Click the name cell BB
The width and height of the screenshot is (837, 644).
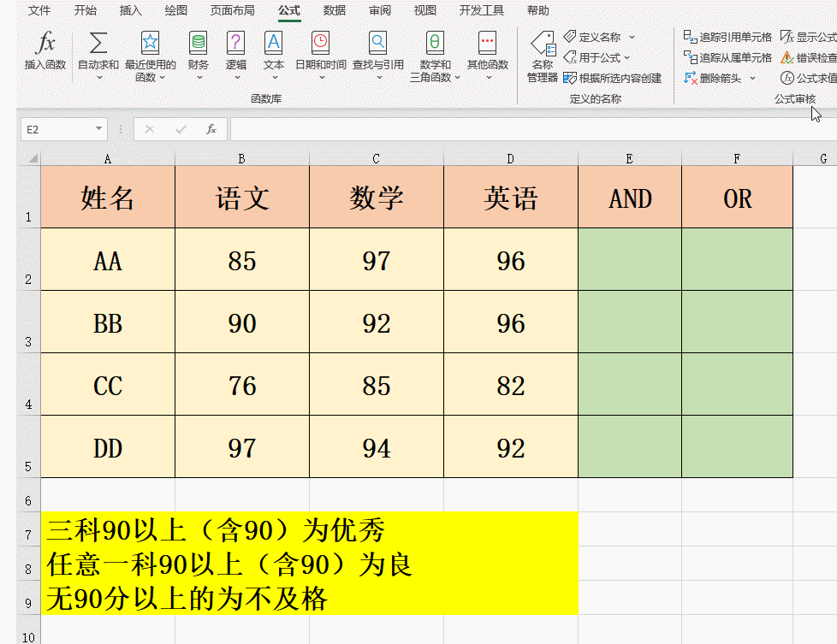pos(108,322)
